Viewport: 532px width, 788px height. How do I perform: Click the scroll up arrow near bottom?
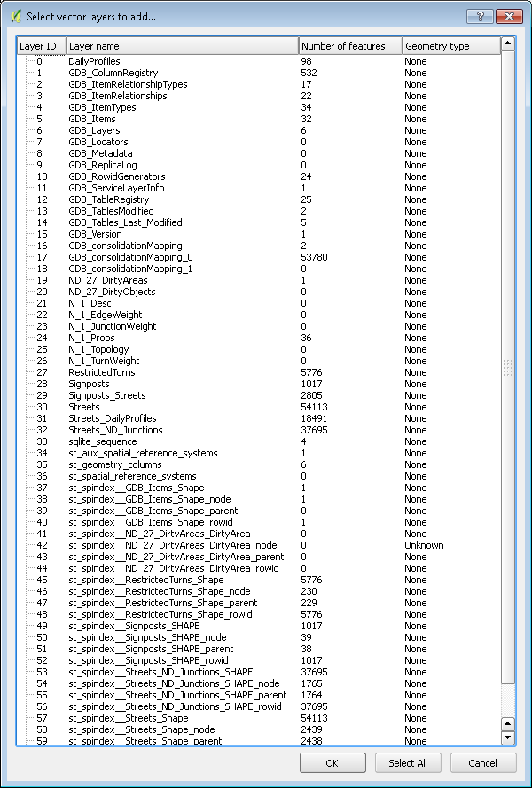click(x=508, y=724)
